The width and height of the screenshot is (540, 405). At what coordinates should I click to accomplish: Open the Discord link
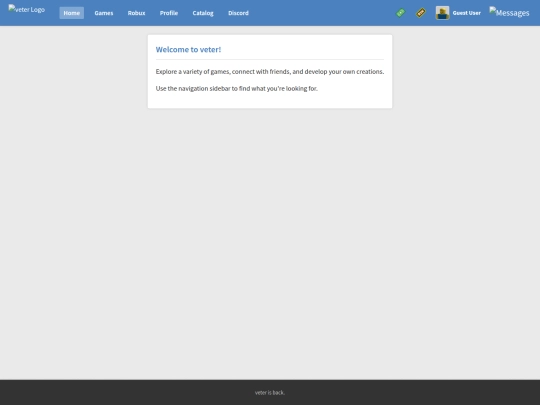[x=238, y=13]
